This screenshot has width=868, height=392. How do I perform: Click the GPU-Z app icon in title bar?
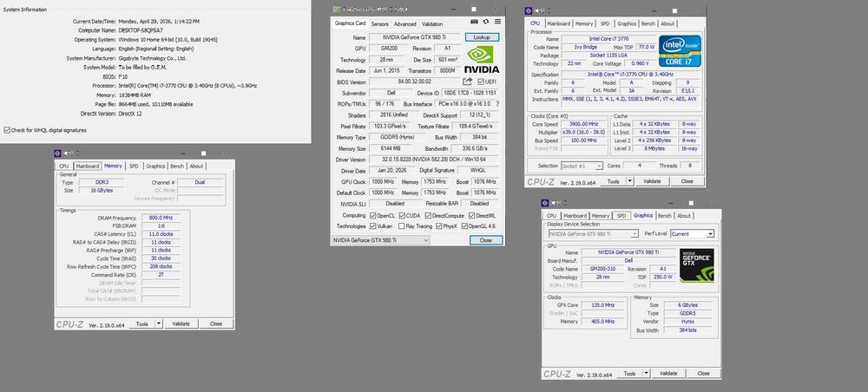(337, 10)
